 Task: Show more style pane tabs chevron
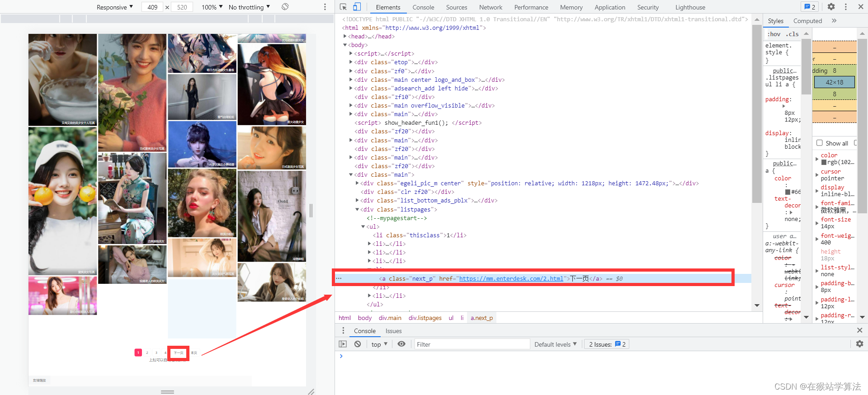(834, 21)
